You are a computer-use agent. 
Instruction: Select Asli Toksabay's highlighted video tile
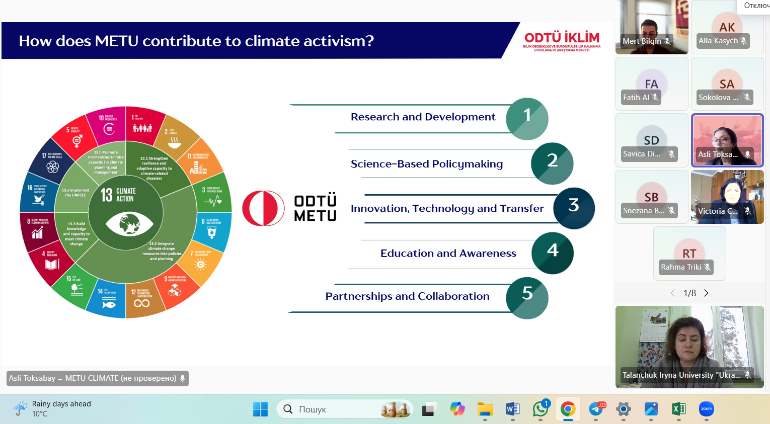point(727,138)
